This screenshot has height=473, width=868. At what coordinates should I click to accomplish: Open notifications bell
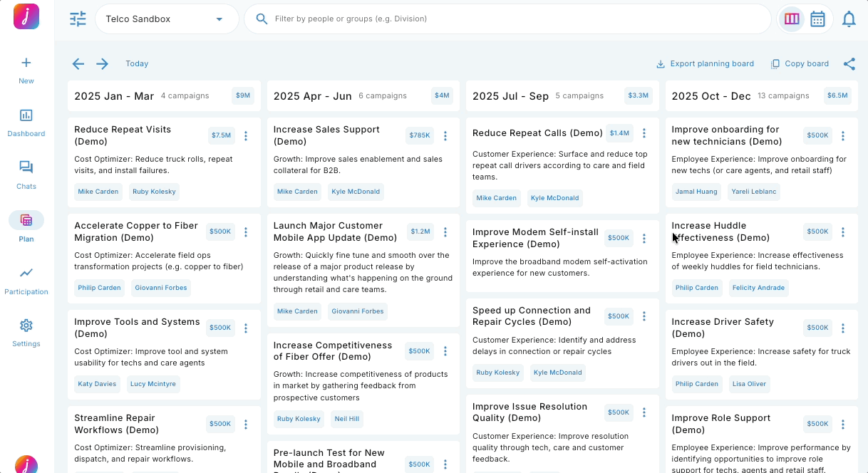point(849,19)
